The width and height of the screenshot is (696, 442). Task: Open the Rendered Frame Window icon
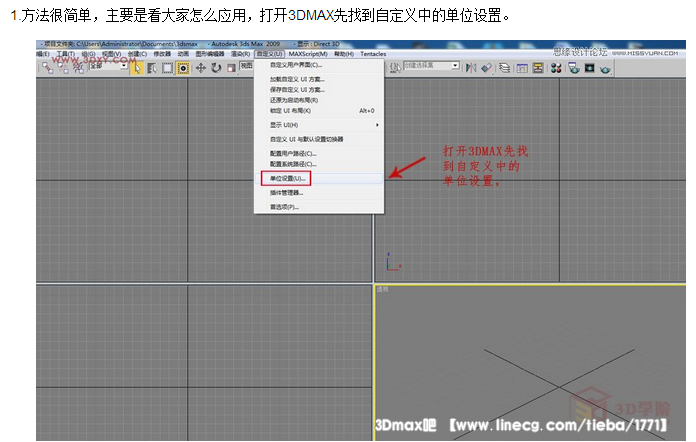tap(589, 68)
